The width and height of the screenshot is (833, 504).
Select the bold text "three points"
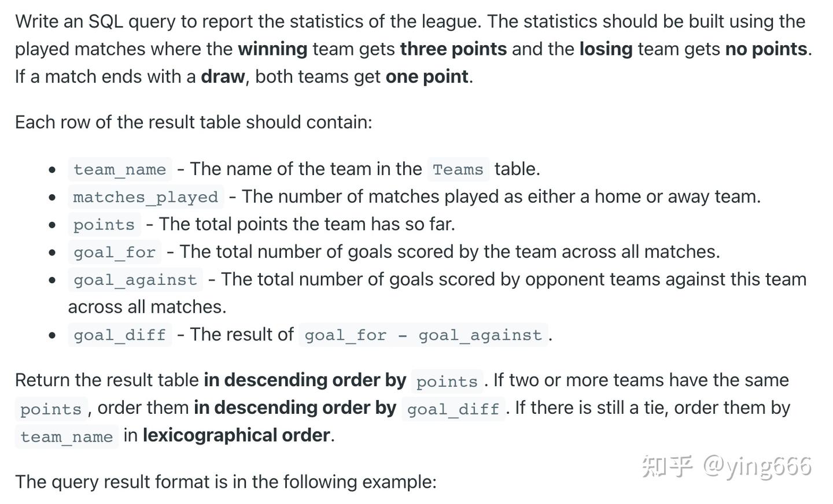pyautogui.click(x=453, y=49)
